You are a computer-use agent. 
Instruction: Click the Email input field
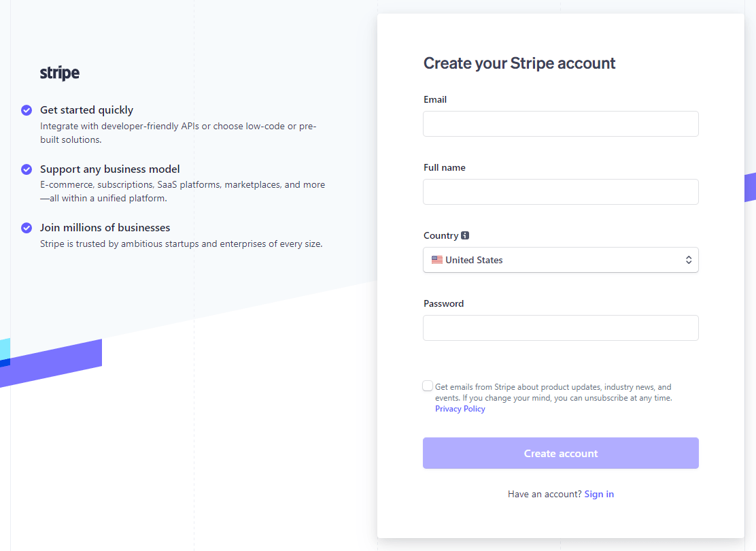(560, 124)
